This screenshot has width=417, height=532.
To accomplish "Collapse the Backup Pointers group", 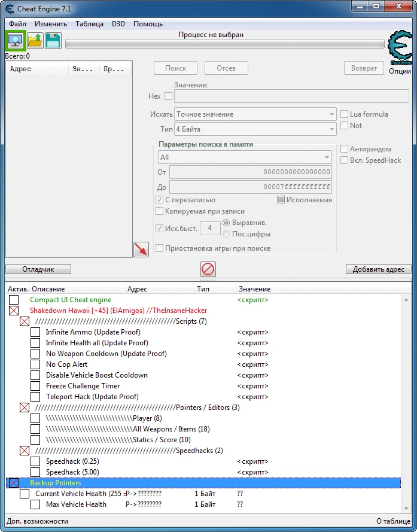I will click(x=14, y=483).
